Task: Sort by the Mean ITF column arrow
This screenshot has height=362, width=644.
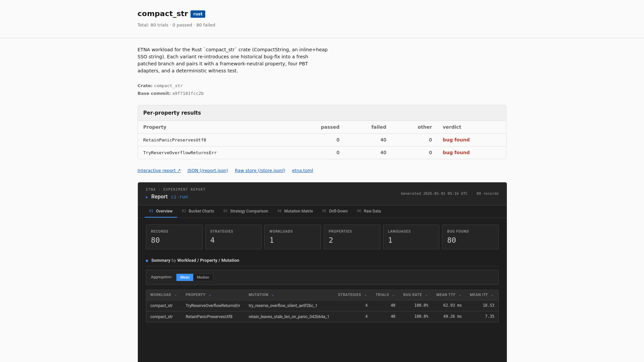Action: [492, 295]
